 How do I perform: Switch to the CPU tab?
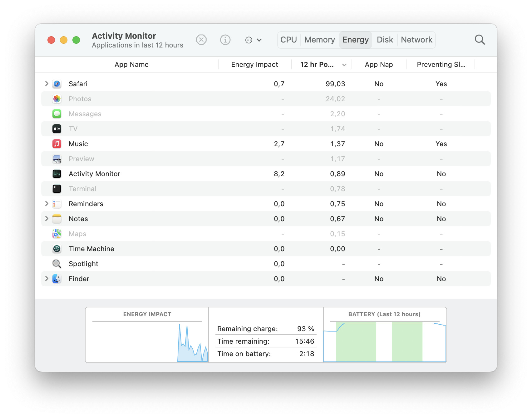click(288, 40)
